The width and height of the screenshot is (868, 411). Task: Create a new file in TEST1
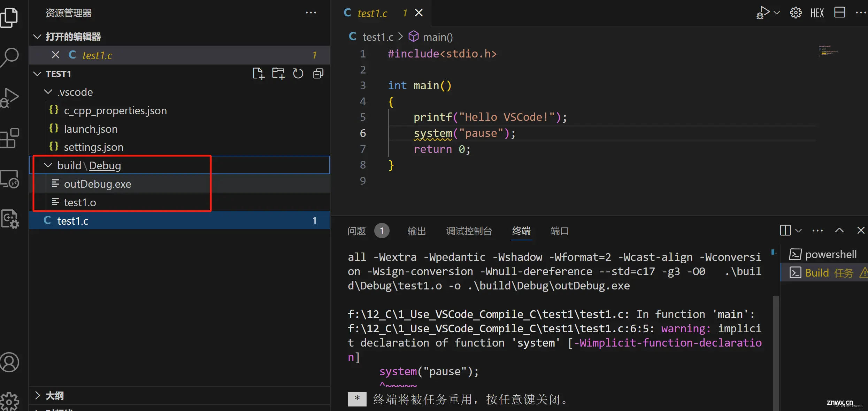259,74
